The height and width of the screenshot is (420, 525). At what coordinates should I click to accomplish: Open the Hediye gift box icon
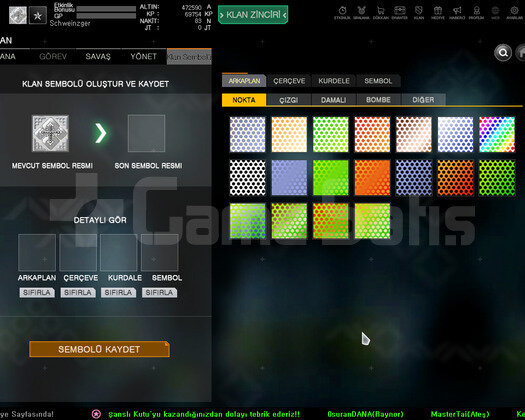click(438, 12)
